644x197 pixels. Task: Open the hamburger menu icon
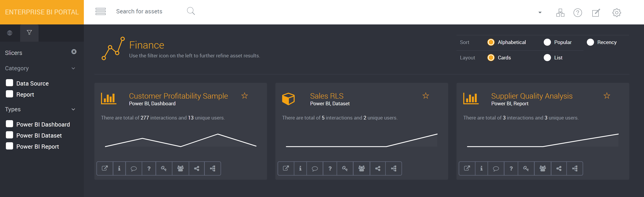[x=100, y=12]
